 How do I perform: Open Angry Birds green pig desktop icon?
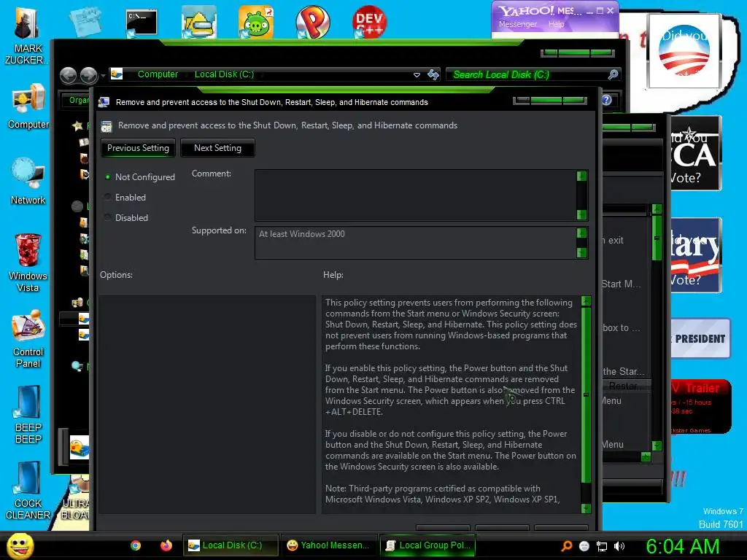pos(256,22)
